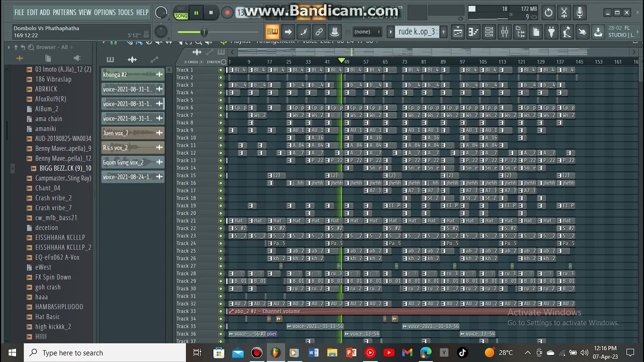Stop playback with the stop button
Image resolution: width=644 pixels, height=362 pixels.
pyautogui.click(x=211, y=13)
